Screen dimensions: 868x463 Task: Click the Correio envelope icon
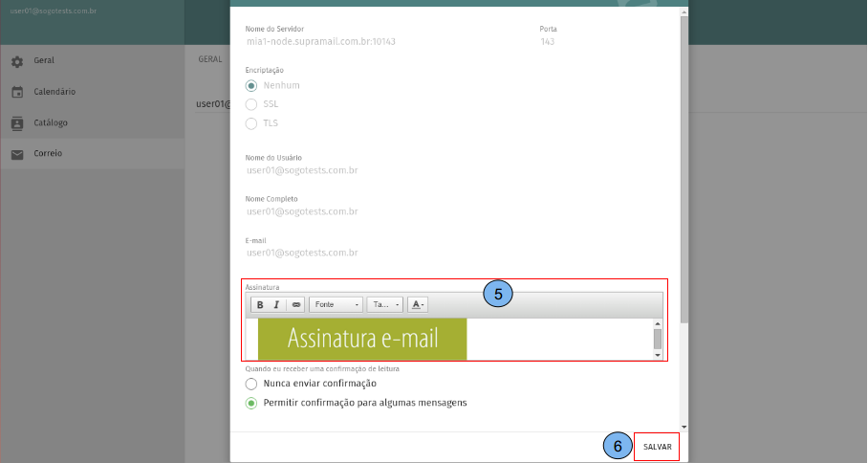[17, 154]
